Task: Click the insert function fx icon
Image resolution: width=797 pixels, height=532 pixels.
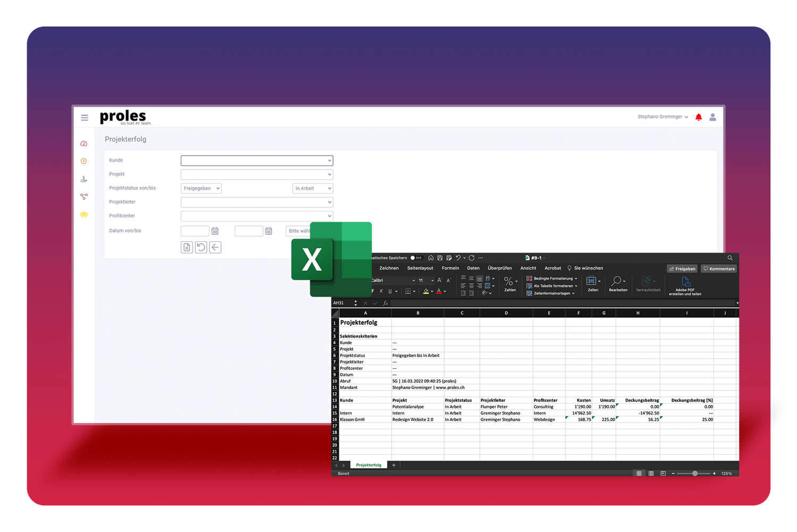Action: click(x=386, y=303)
